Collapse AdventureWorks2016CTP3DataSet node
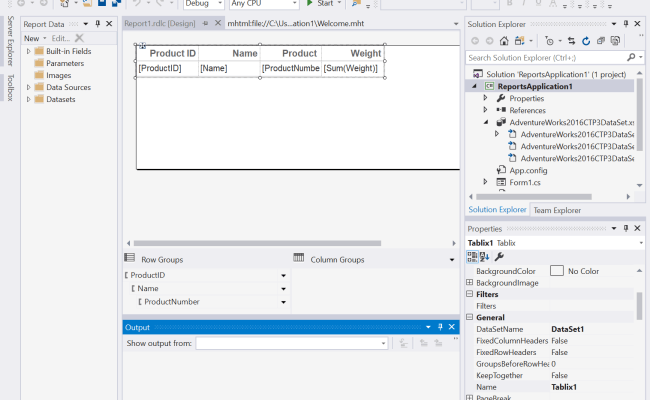Image resolution: width=650 pixels, height=400 pixels. [x=486, y=122]
